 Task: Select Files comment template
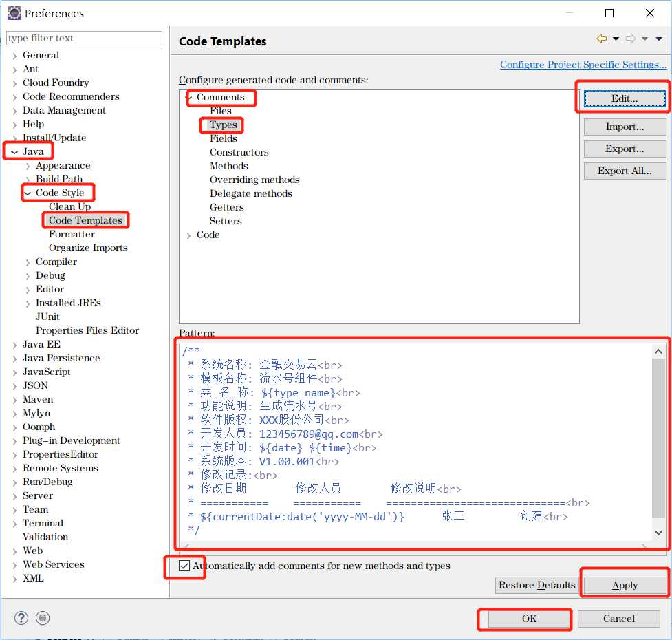(220, 111)
